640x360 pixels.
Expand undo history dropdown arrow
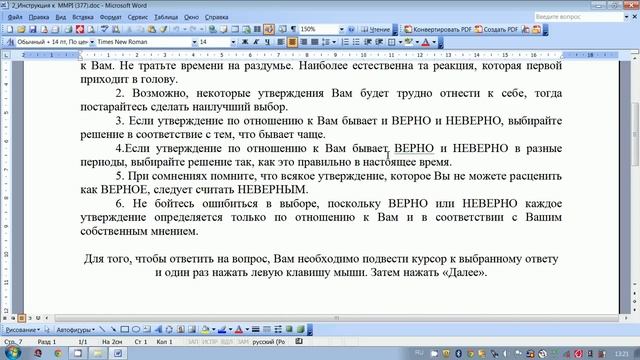(184, 29)
